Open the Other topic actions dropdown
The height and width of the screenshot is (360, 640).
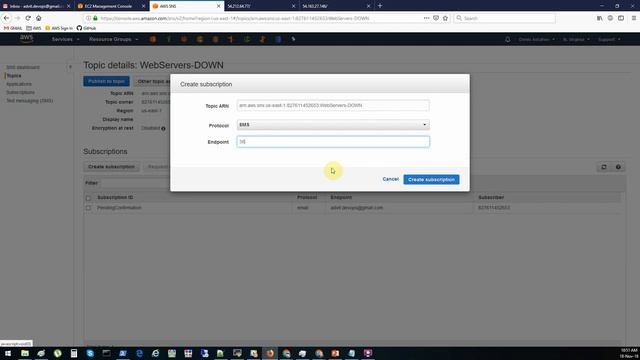click(153, 81)
